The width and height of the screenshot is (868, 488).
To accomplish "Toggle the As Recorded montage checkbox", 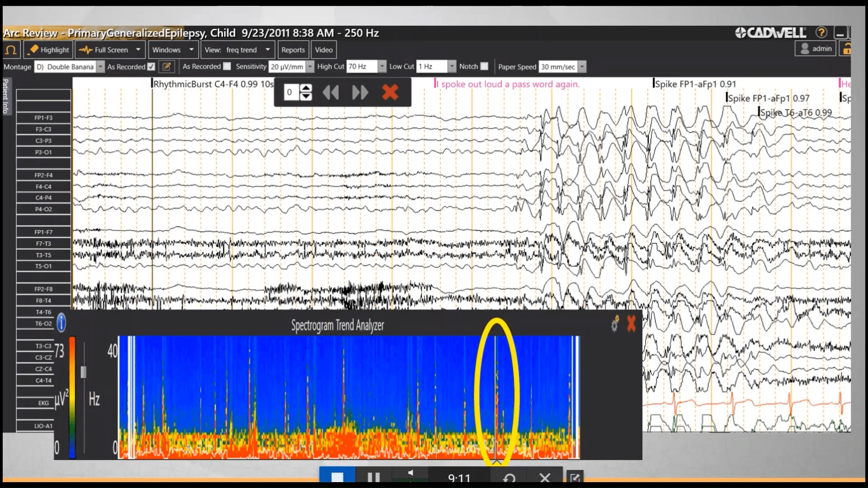I will [151, 66].
